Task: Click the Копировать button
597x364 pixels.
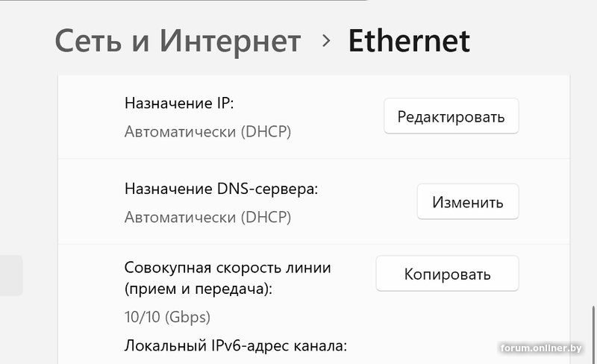Action: 447,274
